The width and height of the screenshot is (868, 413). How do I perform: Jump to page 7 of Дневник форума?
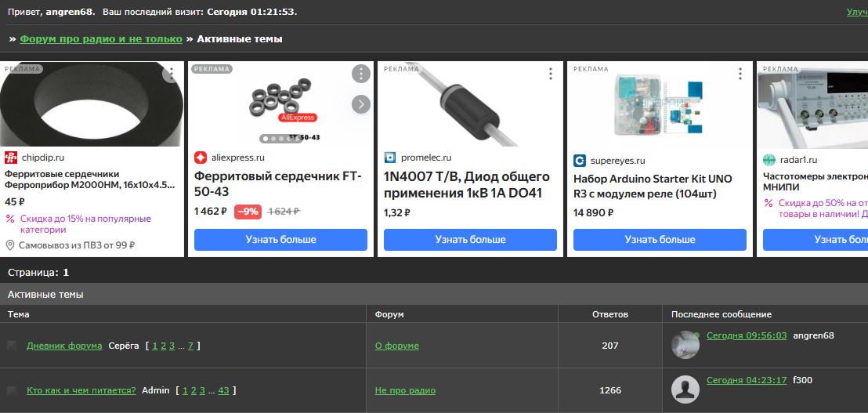click(190, 346)
